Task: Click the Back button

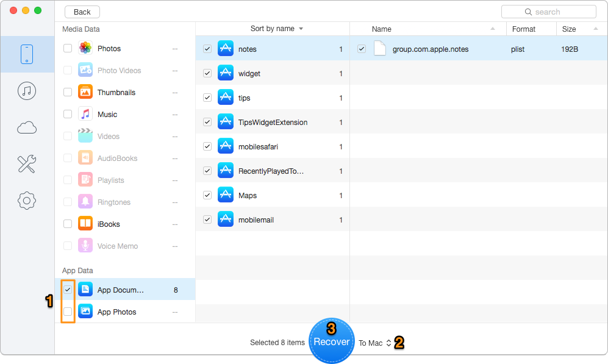Action: (x=82, y=12)
